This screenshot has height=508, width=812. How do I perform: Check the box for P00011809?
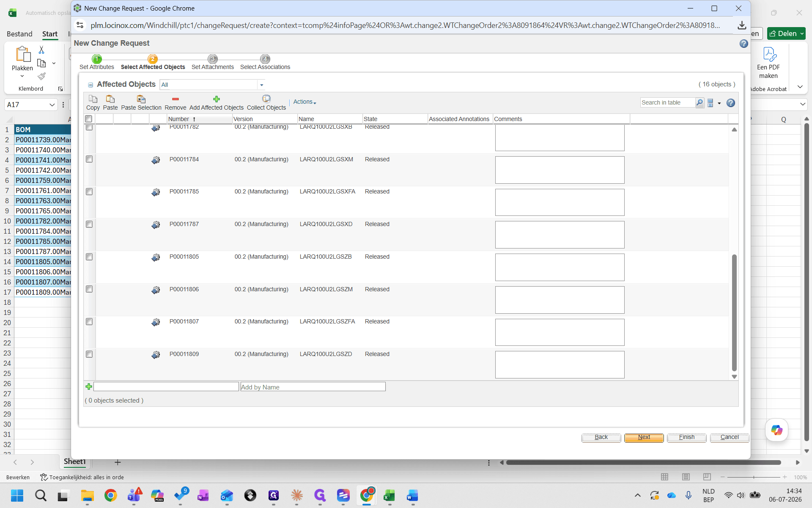point(89,354)
